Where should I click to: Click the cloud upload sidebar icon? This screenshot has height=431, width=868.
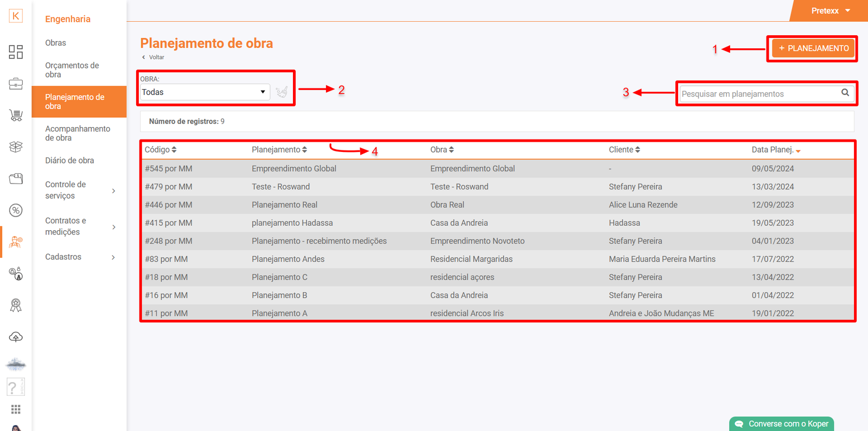pos(16,337)
